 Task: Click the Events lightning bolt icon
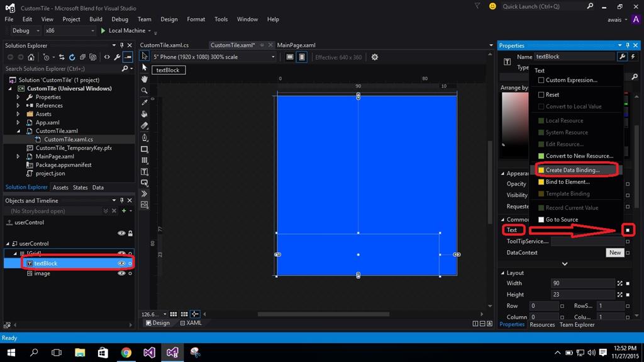pos(632,57)
